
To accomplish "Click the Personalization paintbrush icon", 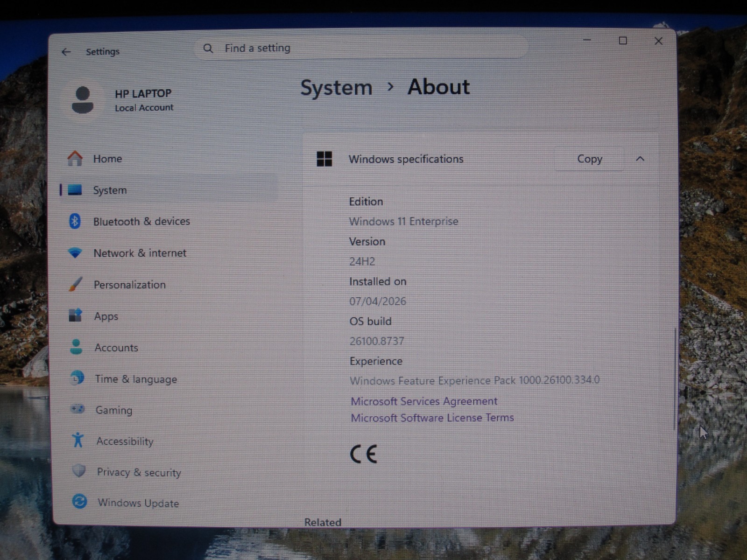I will pyautogui.click(x=75, y=284).
